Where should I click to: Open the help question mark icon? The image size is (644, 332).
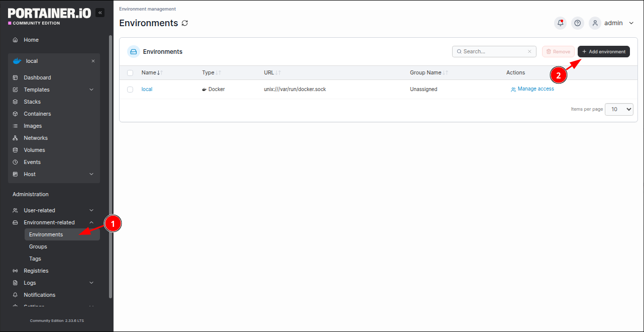[x=578, y=23]
